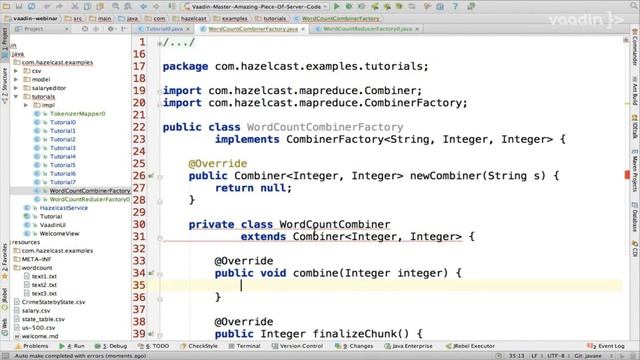This screenshot has height=360, width=640.
Task: Expand folded header comment on line 1
Action: pos(160,43)
